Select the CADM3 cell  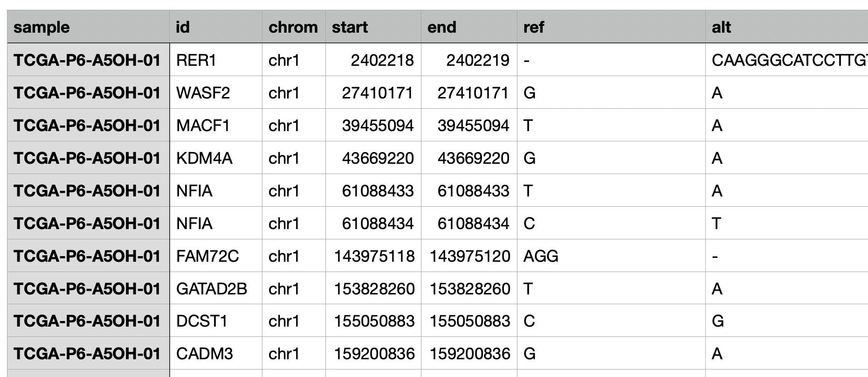click(216, 354)
